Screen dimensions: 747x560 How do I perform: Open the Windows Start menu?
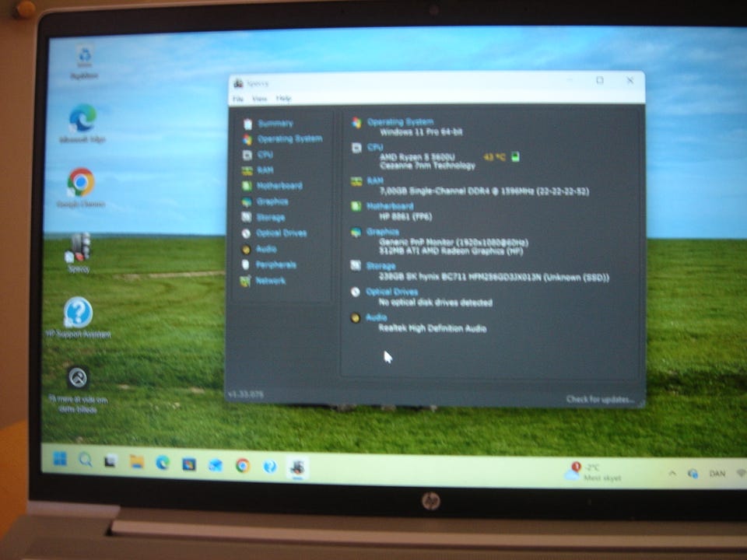pyautogui.click(x=60, y=459)
